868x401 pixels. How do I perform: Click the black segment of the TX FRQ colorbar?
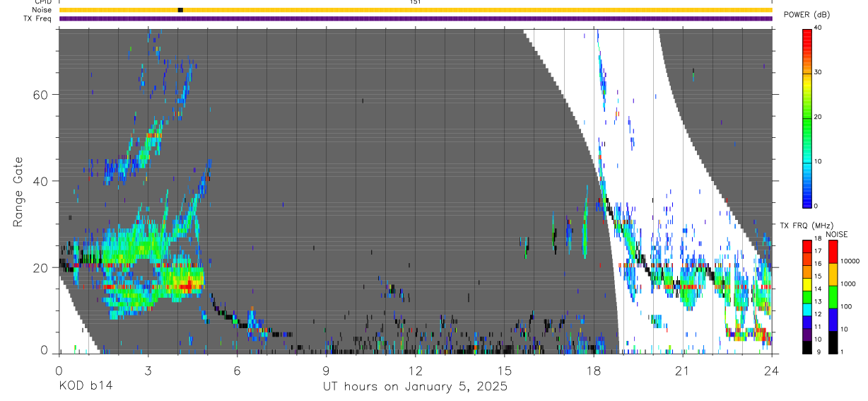[807, 347]
